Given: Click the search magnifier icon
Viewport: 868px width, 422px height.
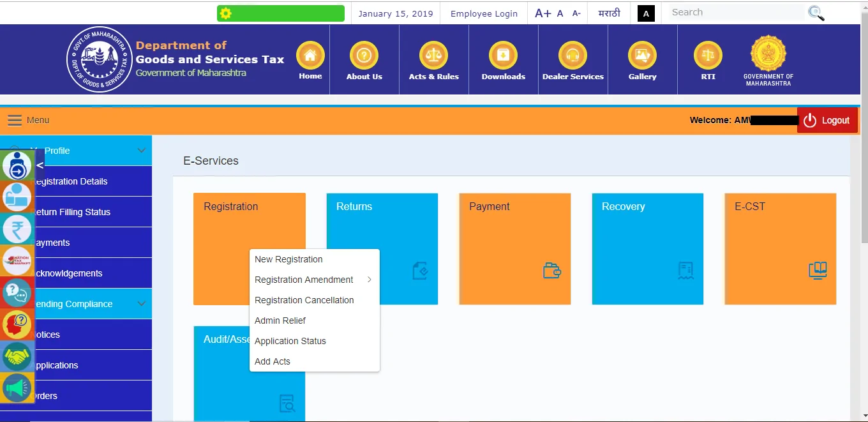Looking at the screenshot, I should [x=816, y=13].
